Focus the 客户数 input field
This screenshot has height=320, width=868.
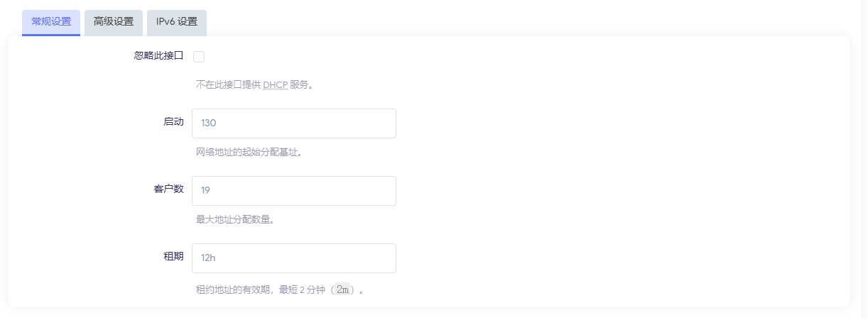coord(293,191)
